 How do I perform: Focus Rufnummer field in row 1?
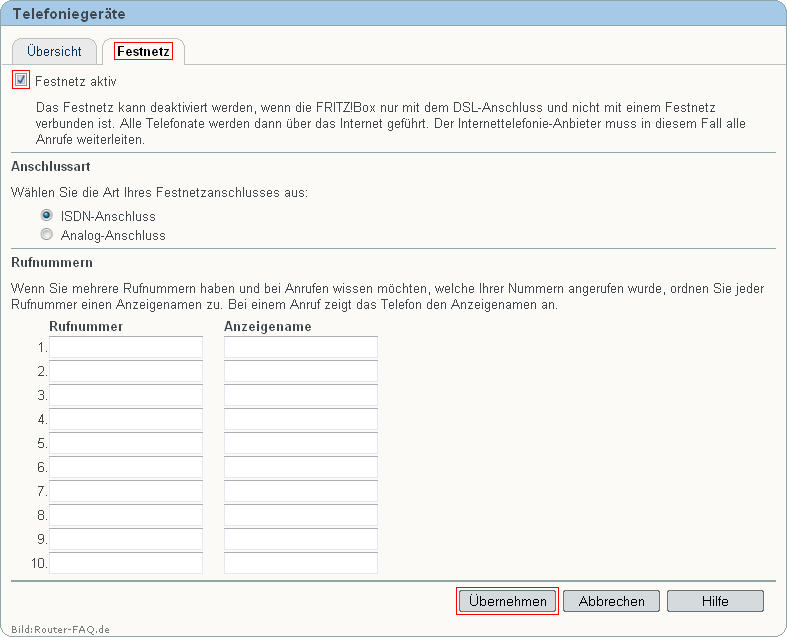point(126,347)
